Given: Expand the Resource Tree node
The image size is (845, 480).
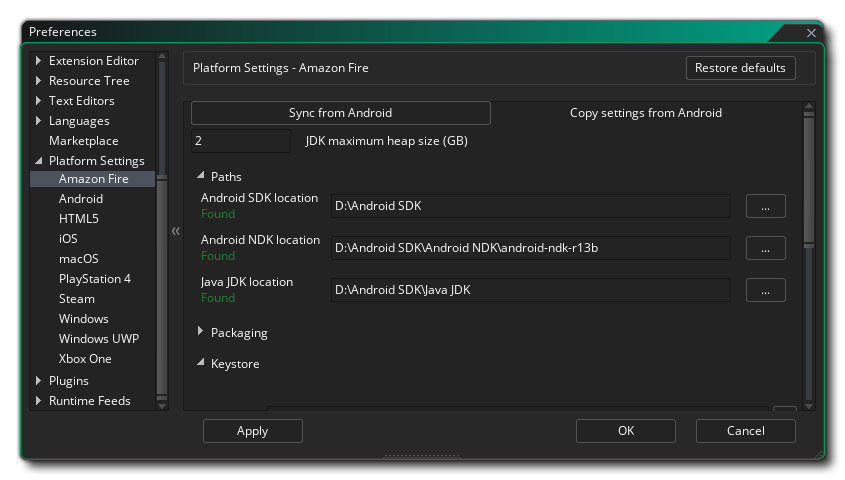Looking at the screenshot, I should (39, 81).
